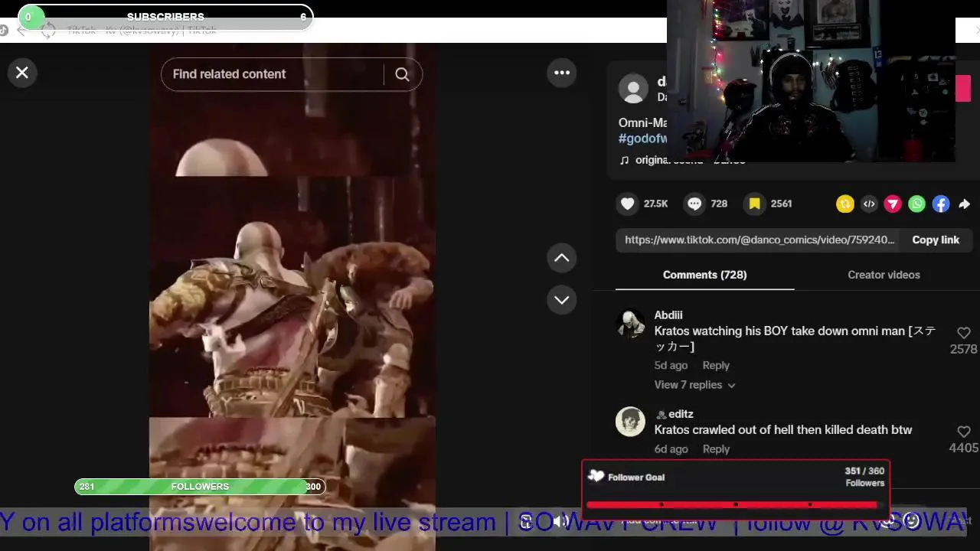Click the browser reload icon
Image resolution: width=980 pixels, height=551 pixels.
click(x=48, y=31)
